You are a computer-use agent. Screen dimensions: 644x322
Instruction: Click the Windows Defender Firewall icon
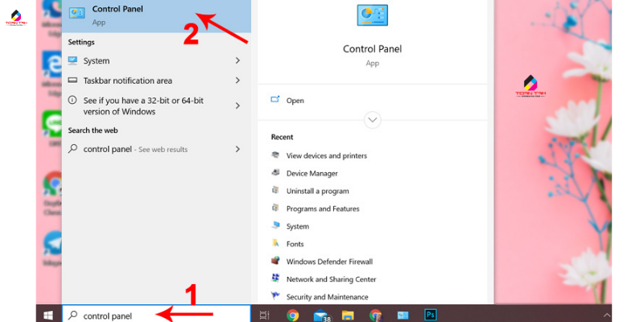pos(275,261)
